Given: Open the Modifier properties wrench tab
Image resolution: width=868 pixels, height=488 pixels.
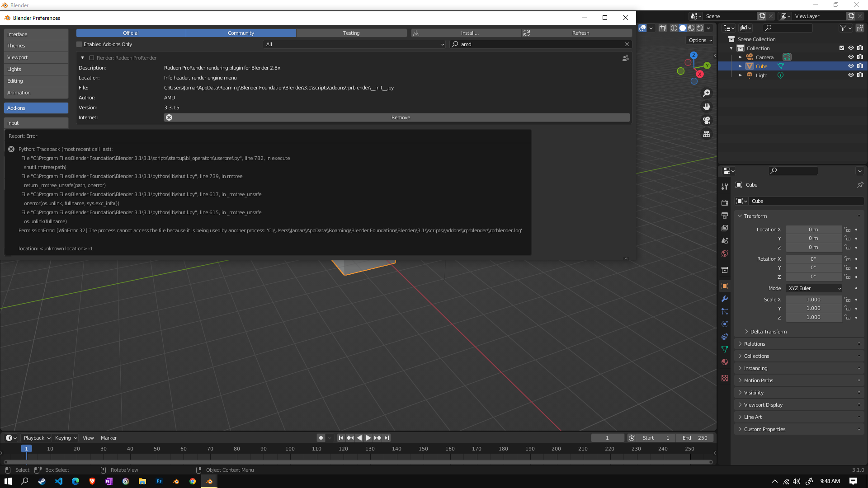Looking at the screenshot, I should pyautogui.click(x=725, y=299).
